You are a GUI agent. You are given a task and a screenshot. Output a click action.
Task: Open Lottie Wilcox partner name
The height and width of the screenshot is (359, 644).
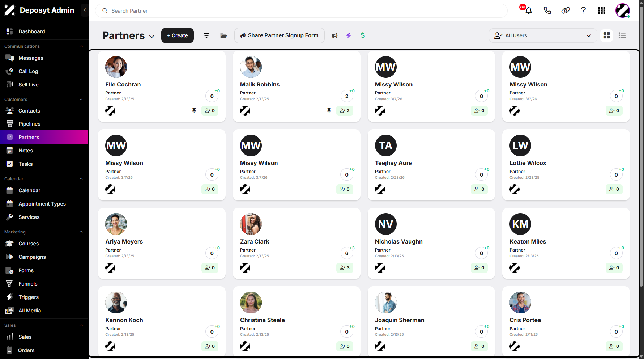coord(528,163)
